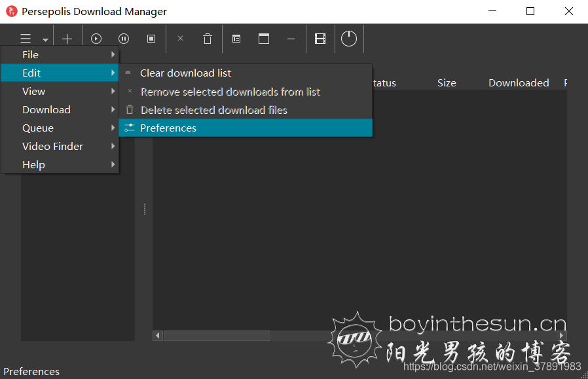Expand the Video Finder submenu arrow
This screenshot has height=379, width=588.
click(x=113, y=146)
